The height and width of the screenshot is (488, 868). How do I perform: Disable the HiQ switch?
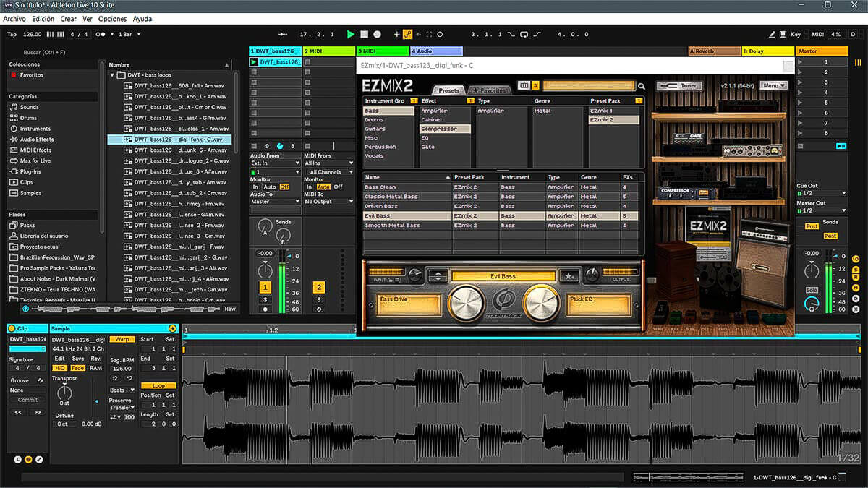(60, 368)
